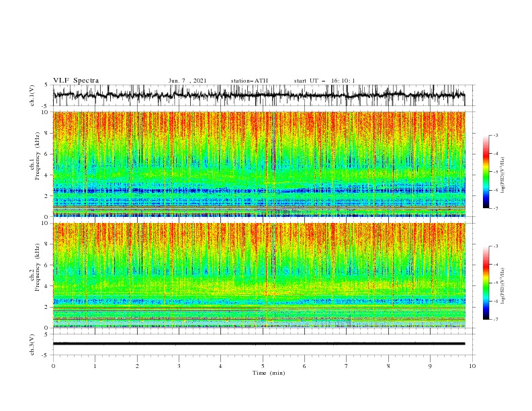Click the "Time (min)" x-axis title
This screenshot has height=411, width=532.
pos(269,373)
